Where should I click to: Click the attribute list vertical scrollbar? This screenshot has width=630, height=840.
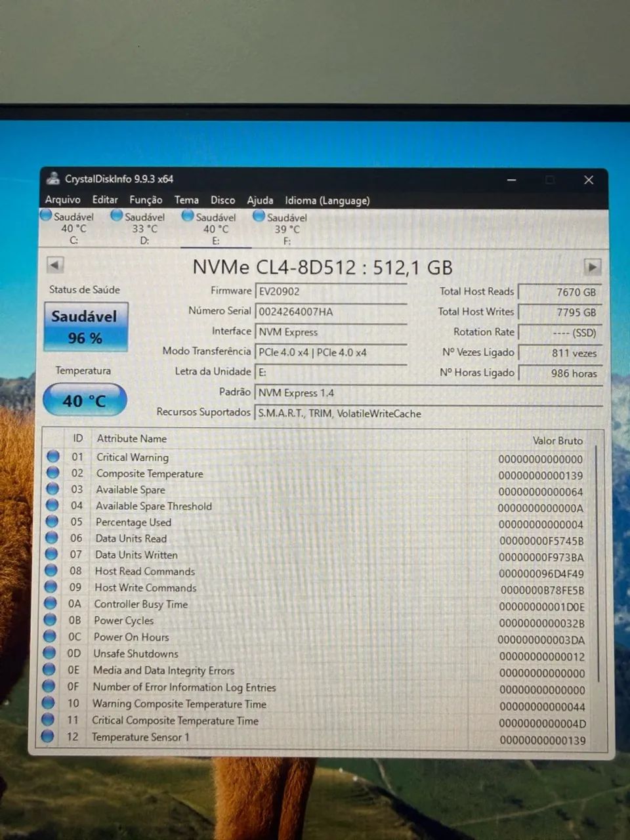point(597,563)
